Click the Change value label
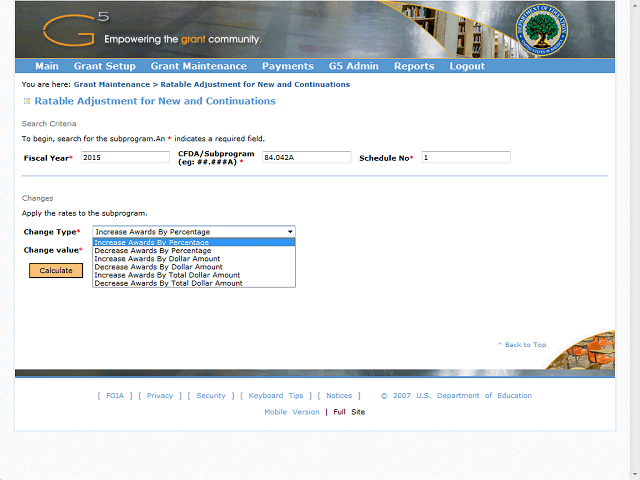The height and width of the screenshot is (480, 640). coord(53,250)
